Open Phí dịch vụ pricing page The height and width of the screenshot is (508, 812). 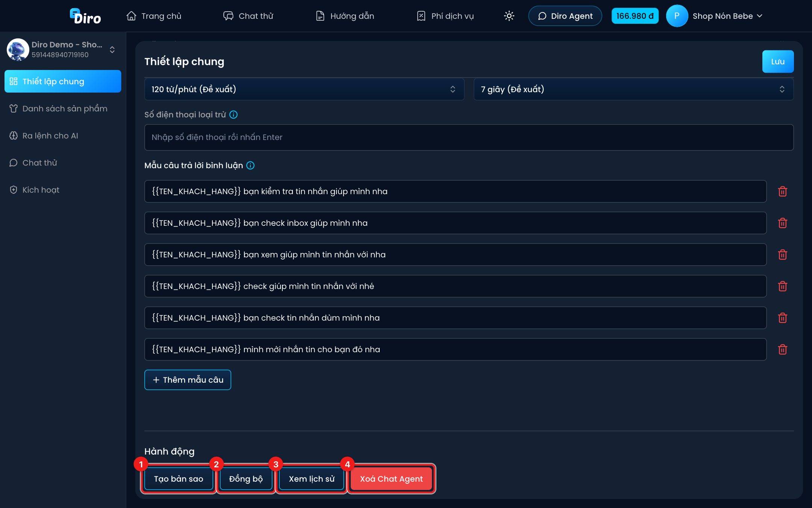tap(445, 16)
